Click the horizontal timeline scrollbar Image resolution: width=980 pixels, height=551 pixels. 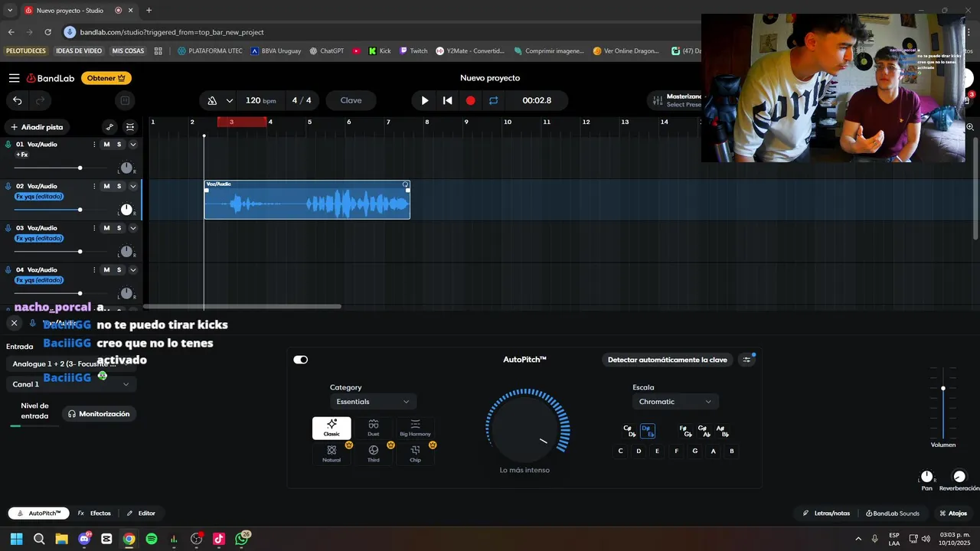(243, 306)
